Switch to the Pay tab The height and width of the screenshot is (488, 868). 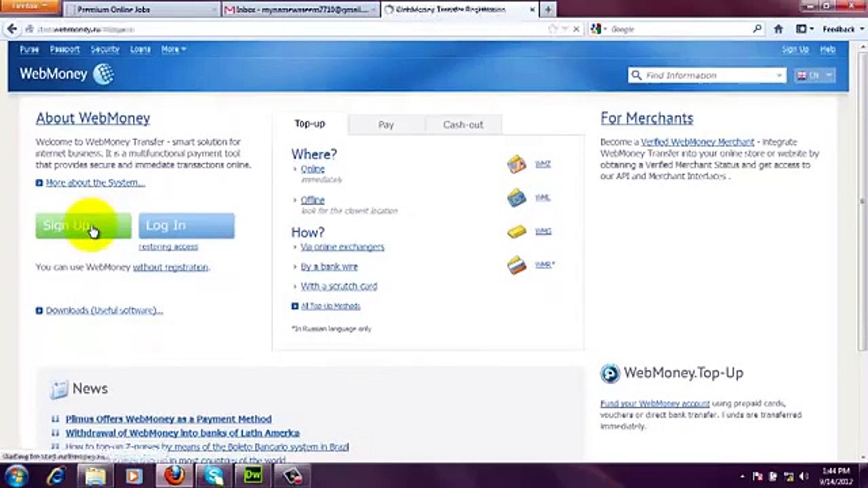pos(386,124)
